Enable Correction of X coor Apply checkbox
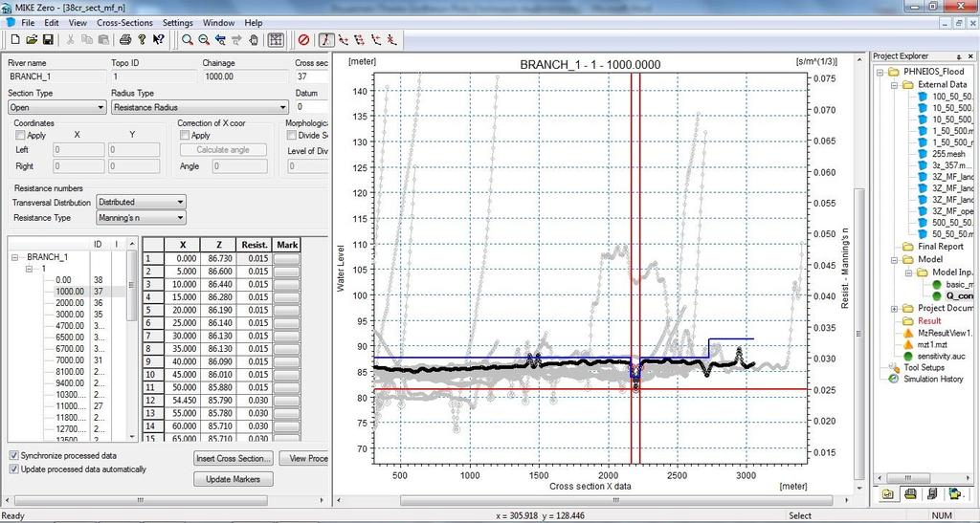Screen dimensions: 980x523 tap(185, 135)
